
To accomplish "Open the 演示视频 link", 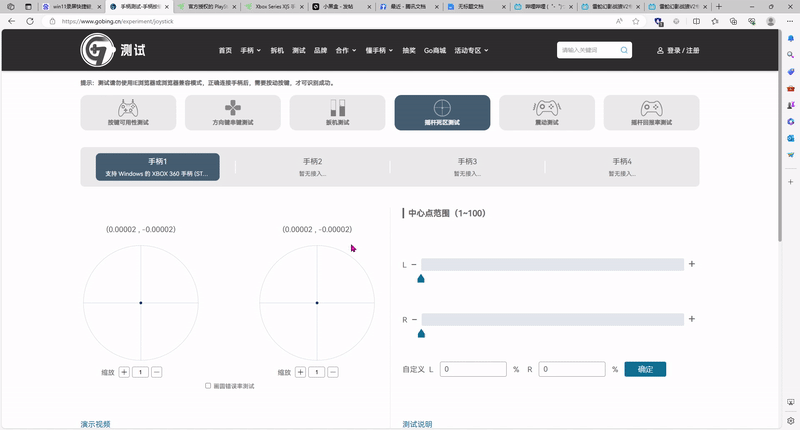I will [95, 424].
